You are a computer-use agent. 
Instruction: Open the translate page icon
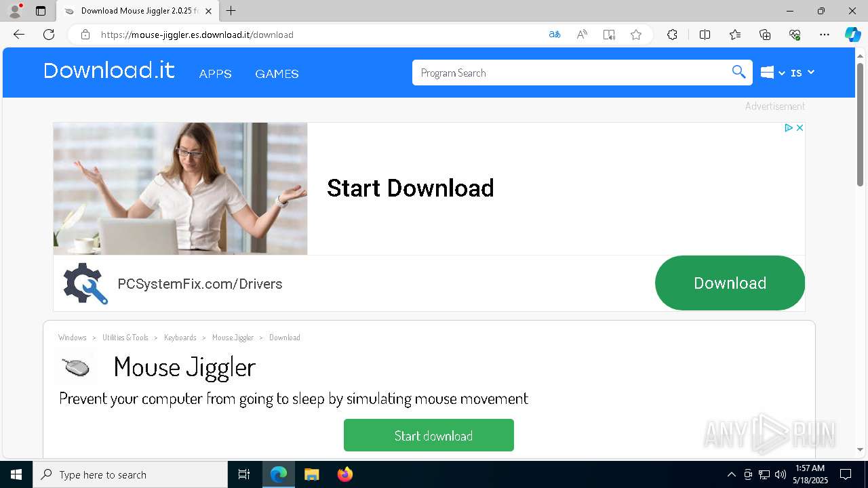pyautogui.click(x=555, y=35)
